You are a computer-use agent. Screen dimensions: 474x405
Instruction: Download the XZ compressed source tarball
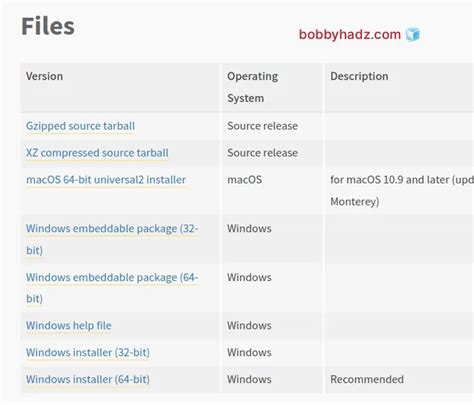[x=97, y=153]
